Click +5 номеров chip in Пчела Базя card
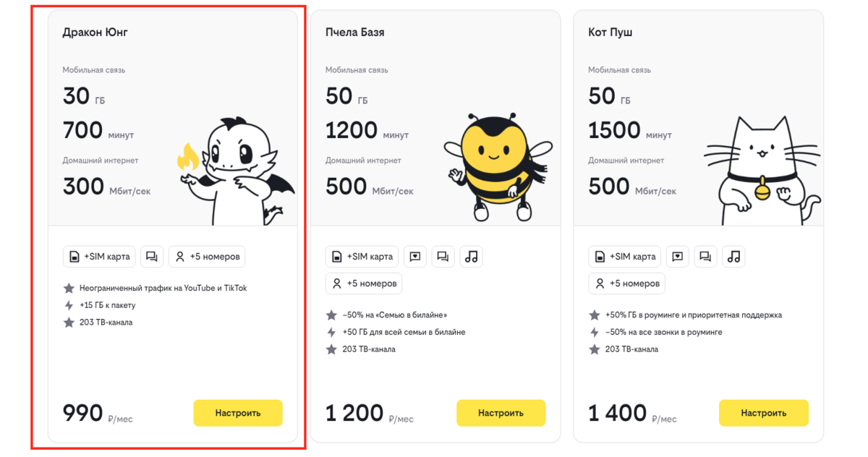Screen dimensions: 868x457 364,283
